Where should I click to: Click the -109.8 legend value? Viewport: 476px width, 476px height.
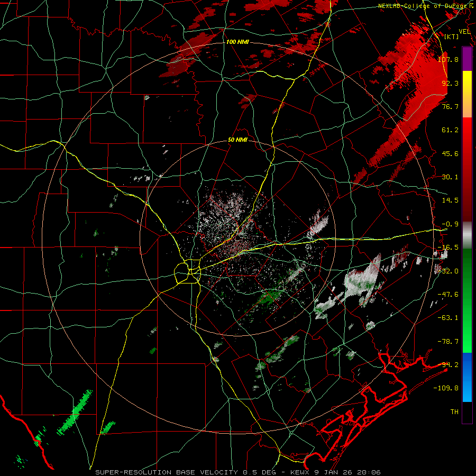click(446, 388)
